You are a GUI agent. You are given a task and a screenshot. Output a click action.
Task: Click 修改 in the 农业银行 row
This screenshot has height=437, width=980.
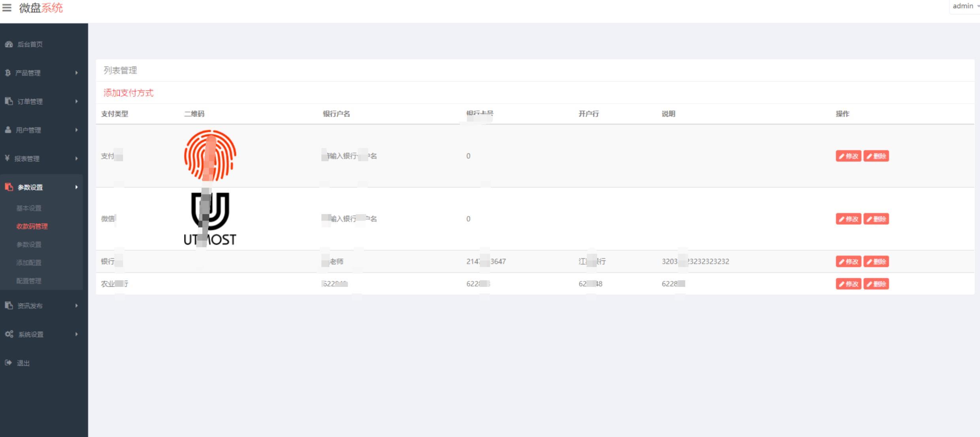[848, 284]
